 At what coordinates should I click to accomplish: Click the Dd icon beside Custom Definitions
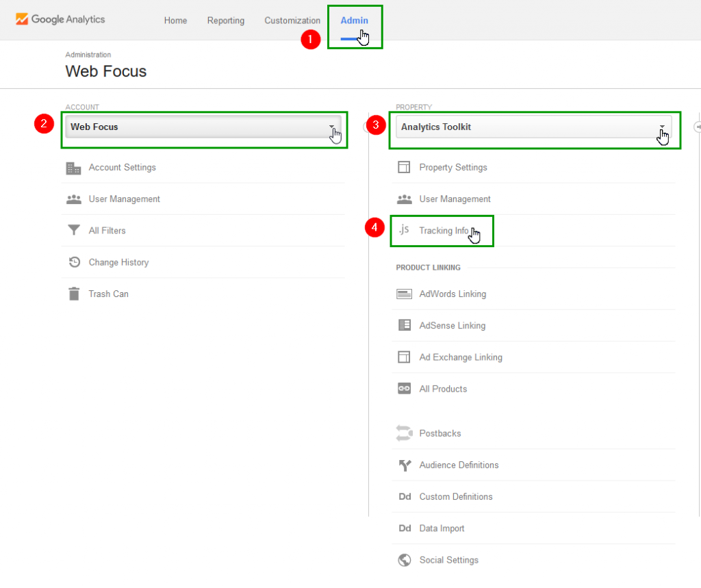[x=405, y=497]
